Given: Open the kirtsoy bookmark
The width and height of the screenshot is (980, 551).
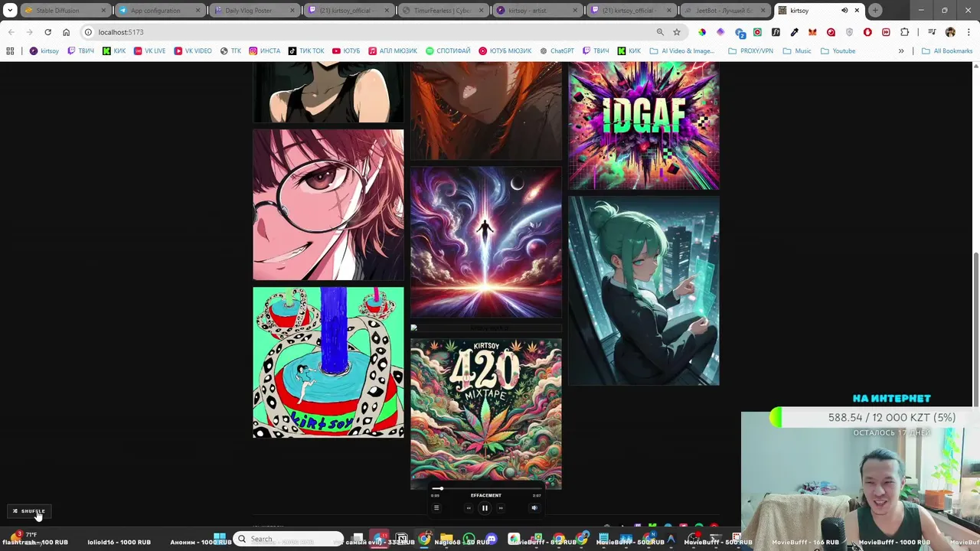Looking at the screenshot, I should point(44,51).
